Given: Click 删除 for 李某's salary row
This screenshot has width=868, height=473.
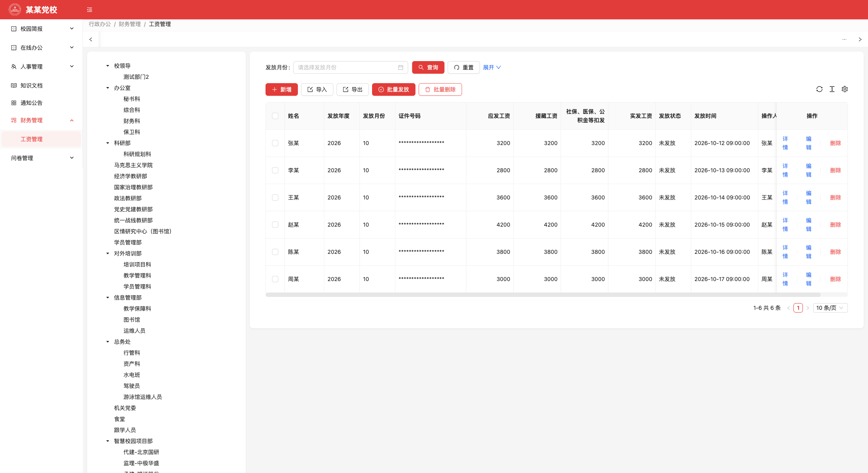Looking at the screenshot, I should click(835, 170).
